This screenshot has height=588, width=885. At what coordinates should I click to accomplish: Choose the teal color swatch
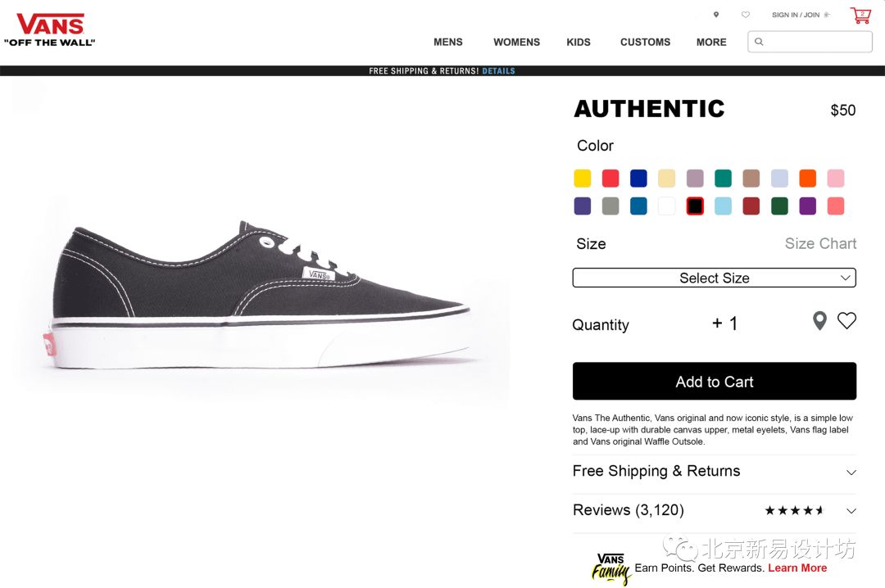[723, 178]
